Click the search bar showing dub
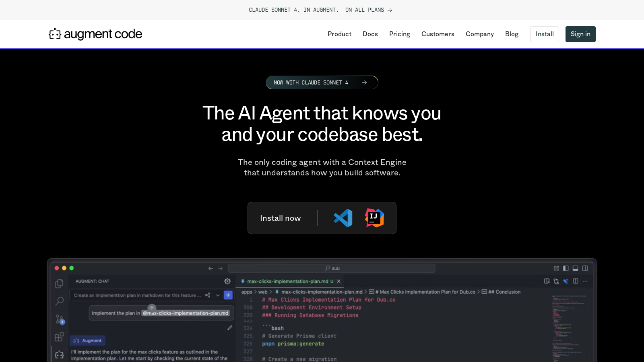The image size is (644, 362). point(331,268)
